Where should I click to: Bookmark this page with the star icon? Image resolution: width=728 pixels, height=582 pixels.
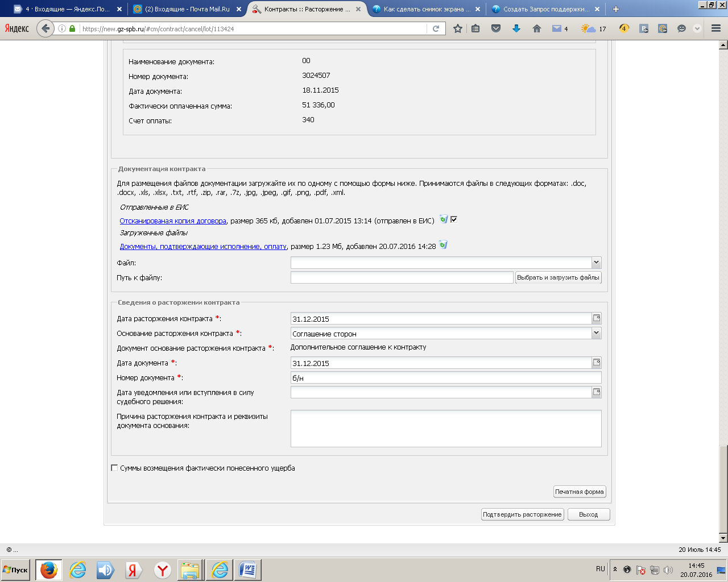click(x=458, y=28)
